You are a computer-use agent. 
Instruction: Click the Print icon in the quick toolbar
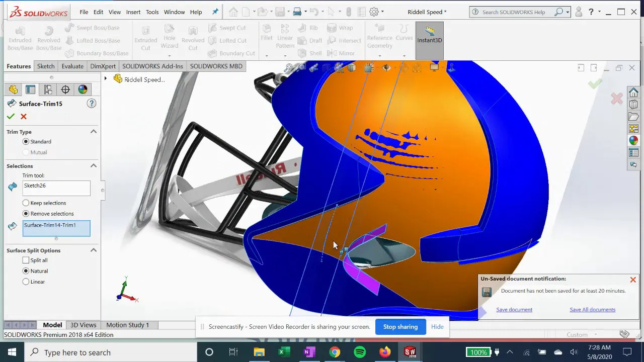tap(297, 12)
